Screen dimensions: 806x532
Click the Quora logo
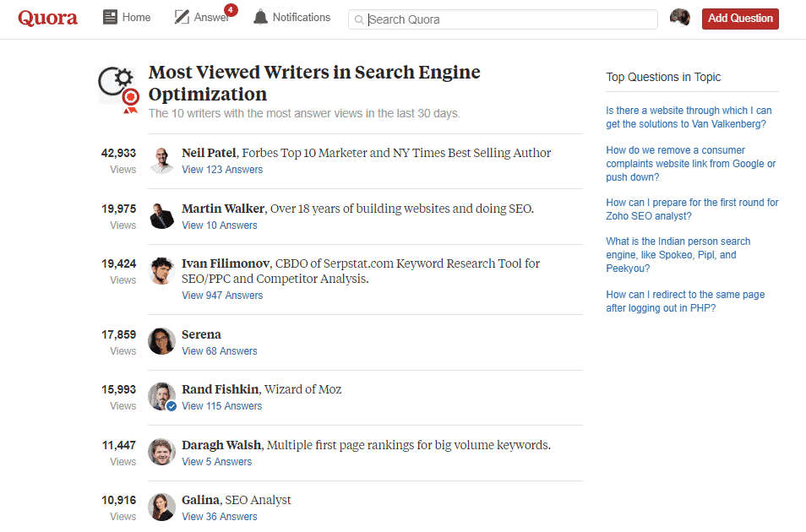click(48, 19)
